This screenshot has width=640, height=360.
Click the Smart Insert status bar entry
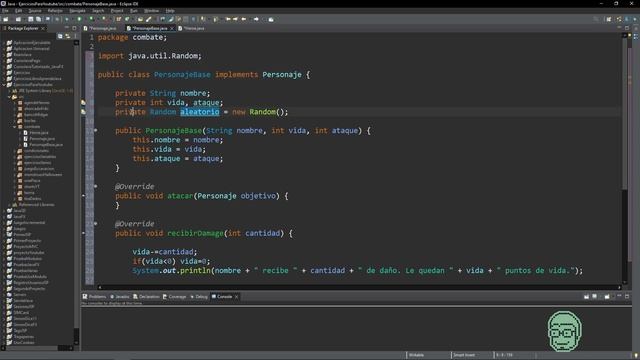click(464, 355)
